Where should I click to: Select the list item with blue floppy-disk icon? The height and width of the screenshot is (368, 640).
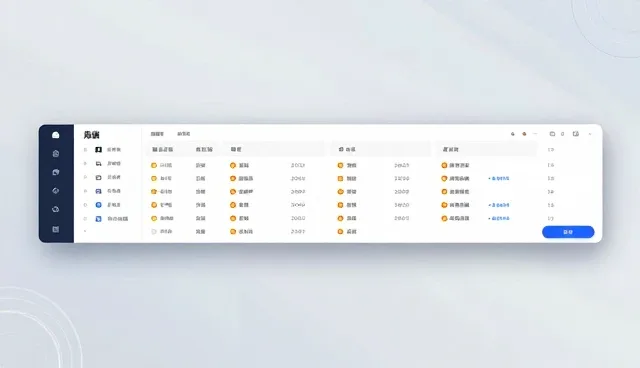[x=108, y=191]
